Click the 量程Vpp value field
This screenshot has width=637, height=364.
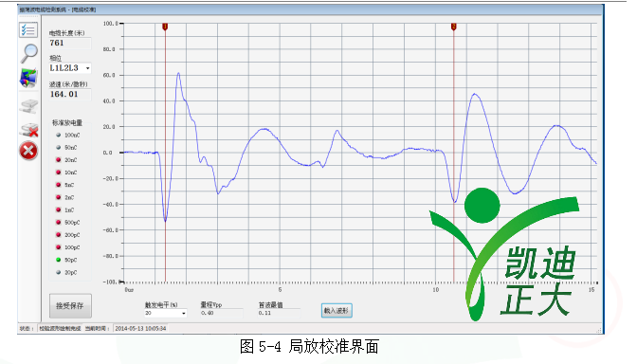222,313
